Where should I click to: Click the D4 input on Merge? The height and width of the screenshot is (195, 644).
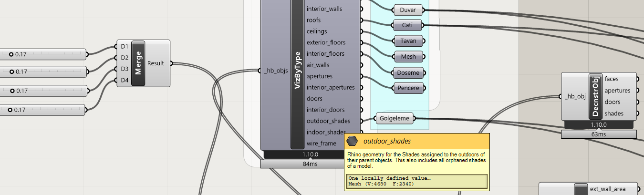click(125, 80)
